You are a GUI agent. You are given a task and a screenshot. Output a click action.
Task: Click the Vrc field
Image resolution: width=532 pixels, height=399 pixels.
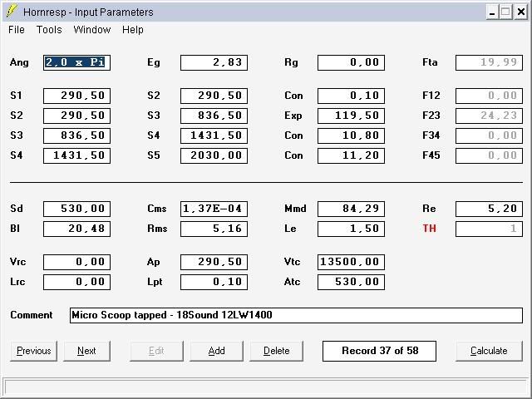pyautogui.click(x=76, y=262)
